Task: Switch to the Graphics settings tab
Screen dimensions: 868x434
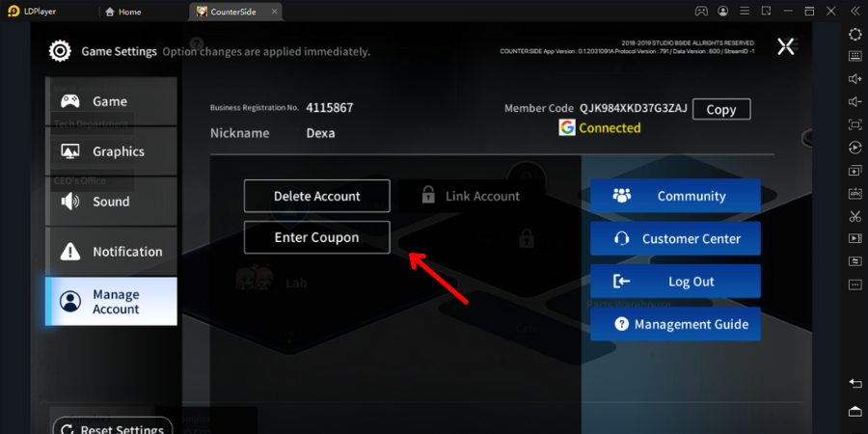Action: click(111, 151)
